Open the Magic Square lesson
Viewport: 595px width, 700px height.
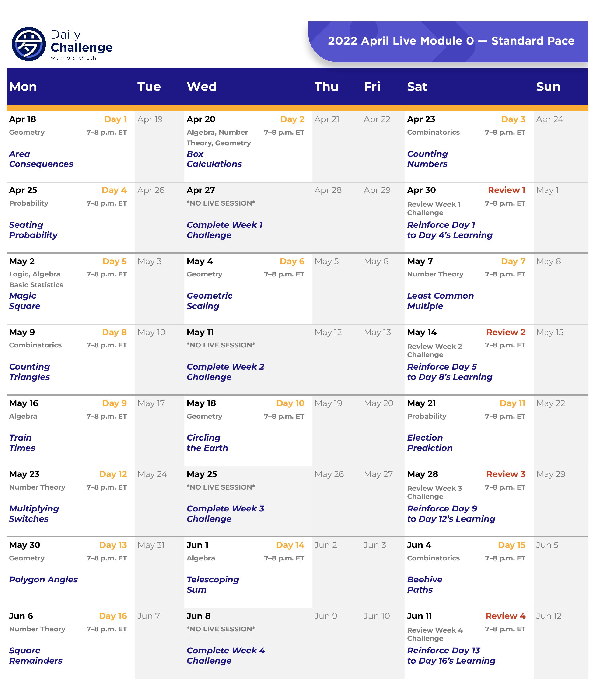point(25,301)
